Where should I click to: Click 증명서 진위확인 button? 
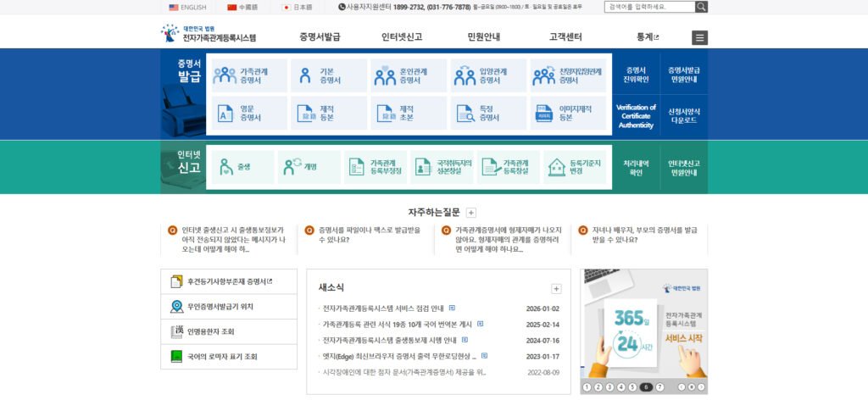[x=636, y=75]
